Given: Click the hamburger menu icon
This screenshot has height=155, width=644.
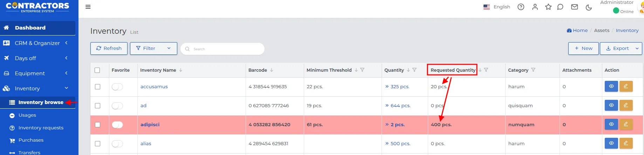Looking at the screenshot, I should [88, 7].
